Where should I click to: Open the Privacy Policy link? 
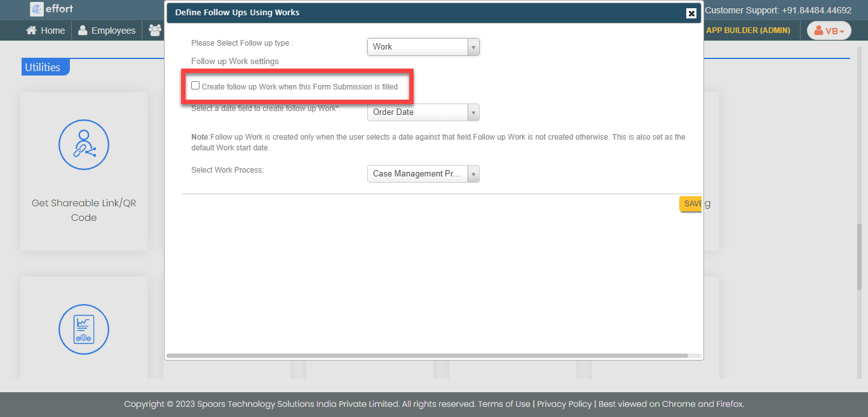click(x=564, y=404)
